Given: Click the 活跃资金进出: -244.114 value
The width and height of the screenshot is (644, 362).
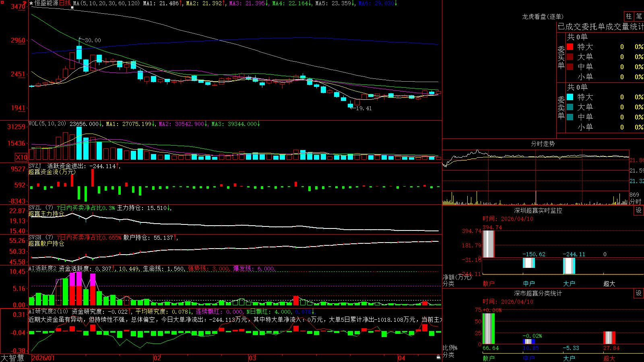Looking at the screenshot, I should pos(82,166).
